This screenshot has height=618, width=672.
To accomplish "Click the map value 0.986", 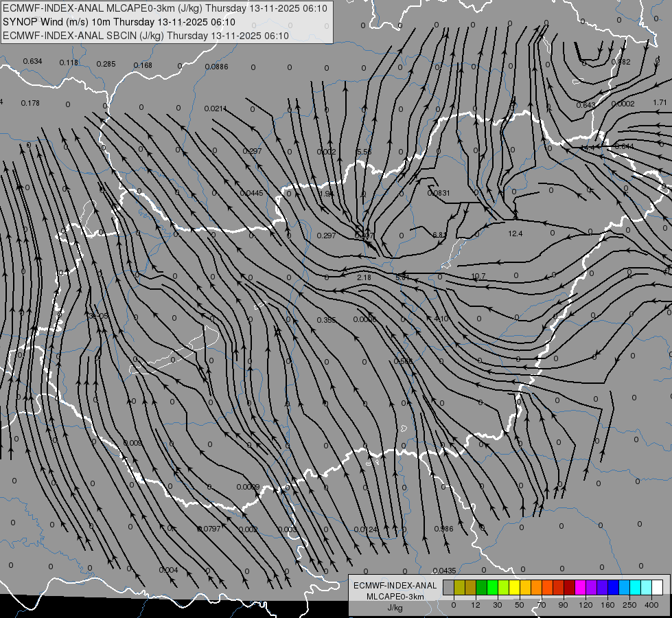I will 443,529.
